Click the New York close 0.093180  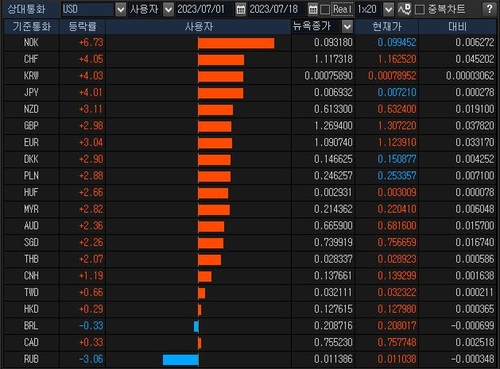333,43
